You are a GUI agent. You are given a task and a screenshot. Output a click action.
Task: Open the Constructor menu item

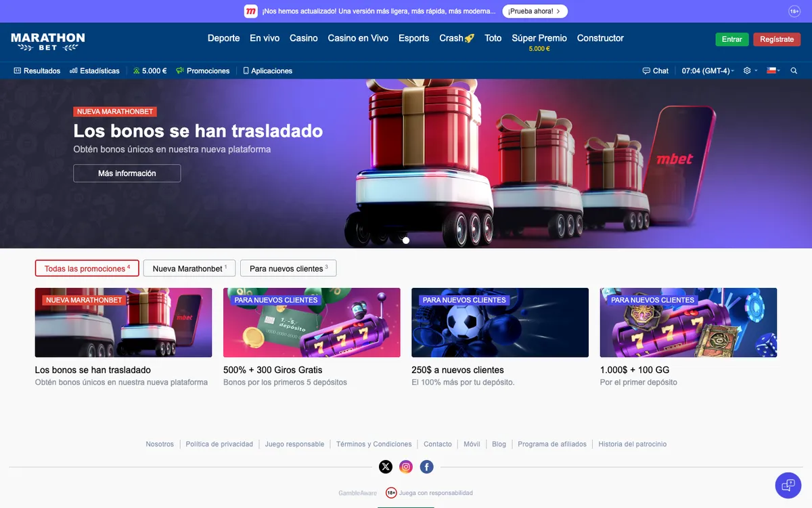click(x=600, y=38)
